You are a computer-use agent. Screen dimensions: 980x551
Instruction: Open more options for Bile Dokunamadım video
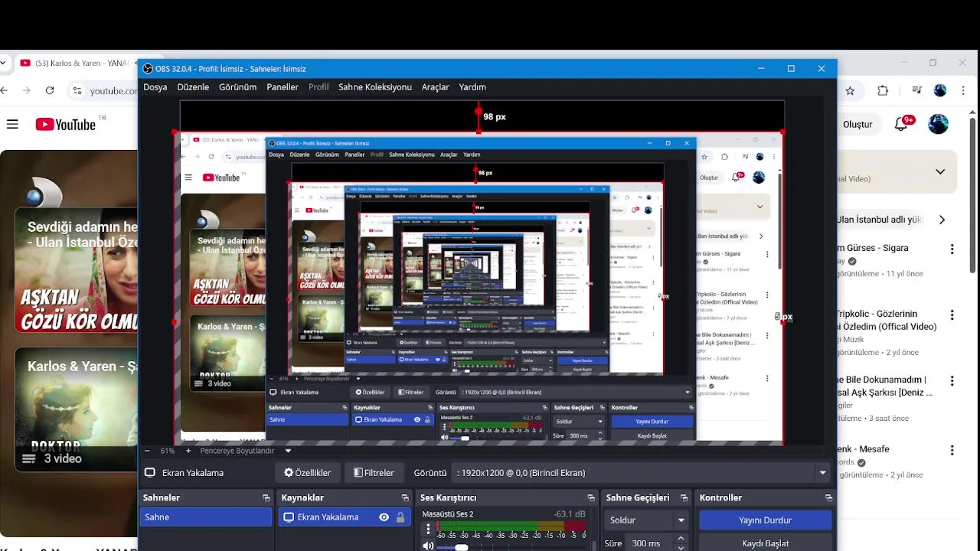[952, 380]
